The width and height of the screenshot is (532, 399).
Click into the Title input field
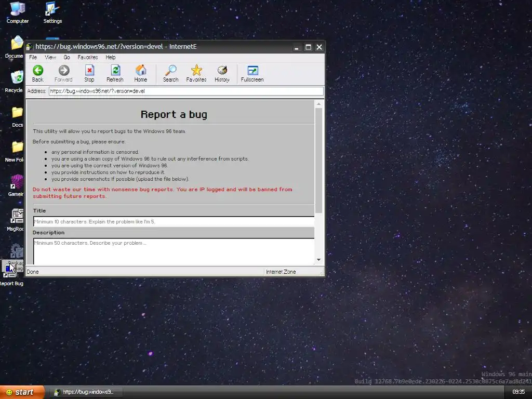[x=174, y=221]
